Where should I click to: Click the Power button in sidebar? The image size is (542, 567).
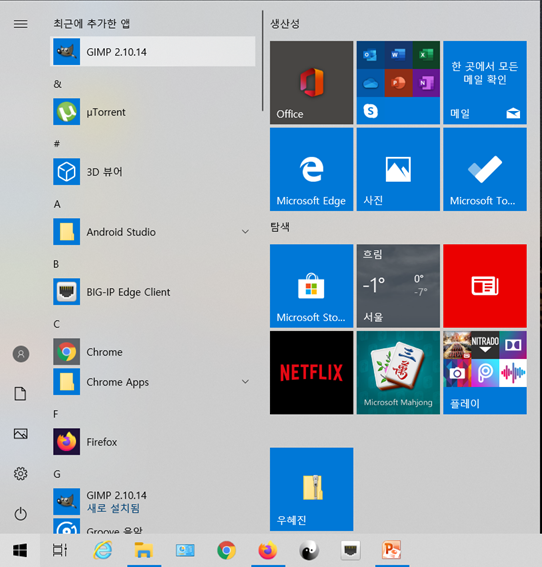coord(21,513)
